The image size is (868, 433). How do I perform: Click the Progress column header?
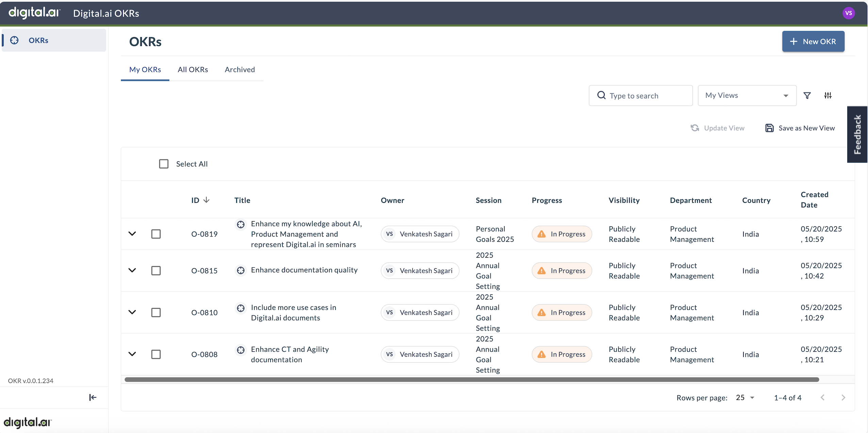547,201
